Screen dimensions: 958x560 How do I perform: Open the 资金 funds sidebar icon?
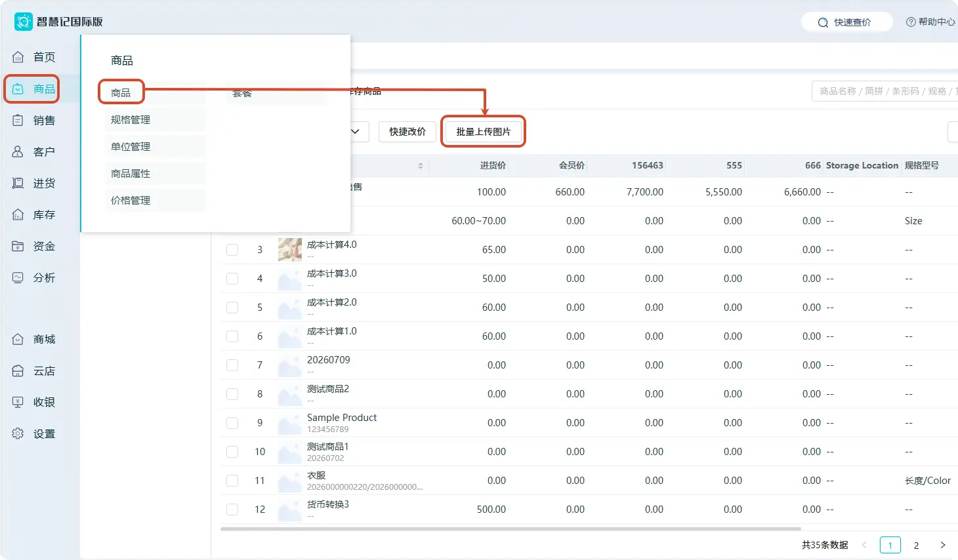point(18,246)
